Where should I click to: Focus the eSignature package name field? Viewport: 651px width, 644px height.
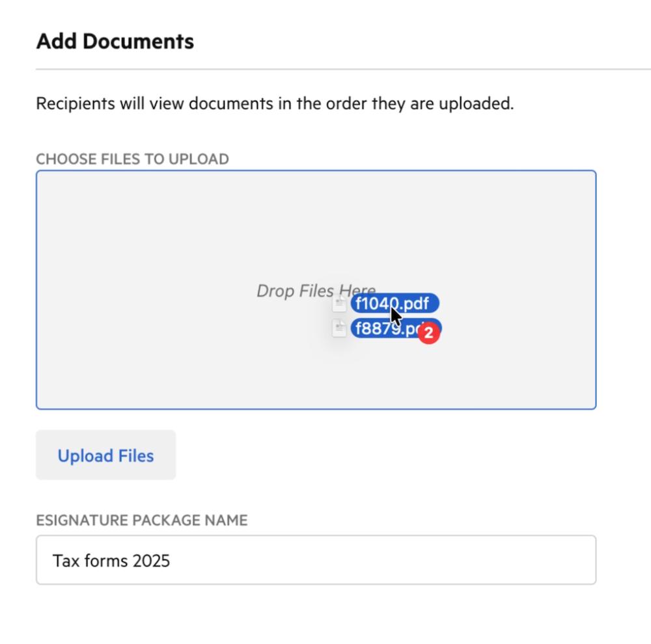(x=316, y=560)
